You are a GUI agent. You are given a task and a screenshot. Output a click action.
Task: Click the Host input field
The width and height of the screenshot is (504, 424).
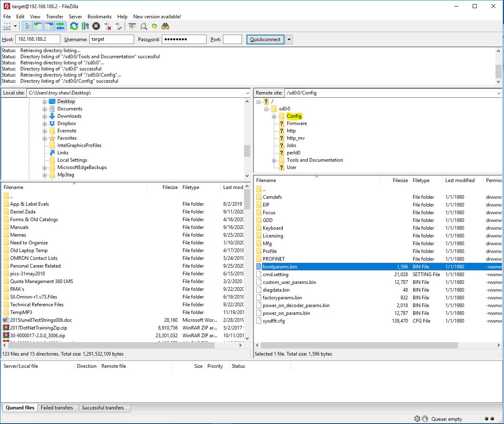tap(38, 39)
